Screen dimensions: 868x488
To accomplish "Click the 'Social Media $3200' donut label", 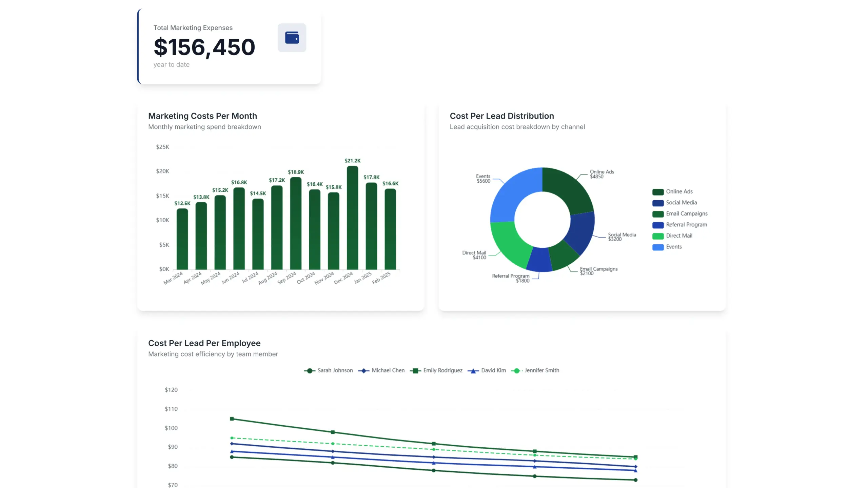I will (x=622, y=237).
